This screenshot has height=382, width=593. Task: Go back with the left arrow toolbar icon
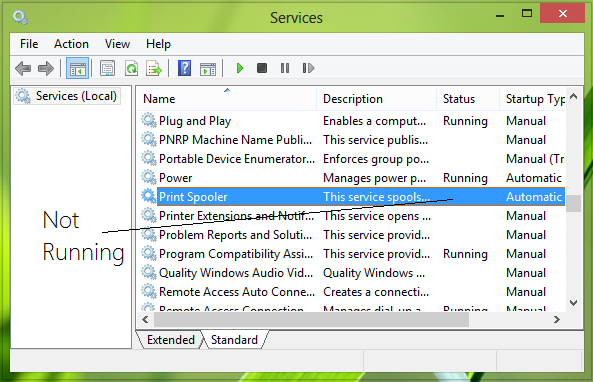[x=23, y=68]
